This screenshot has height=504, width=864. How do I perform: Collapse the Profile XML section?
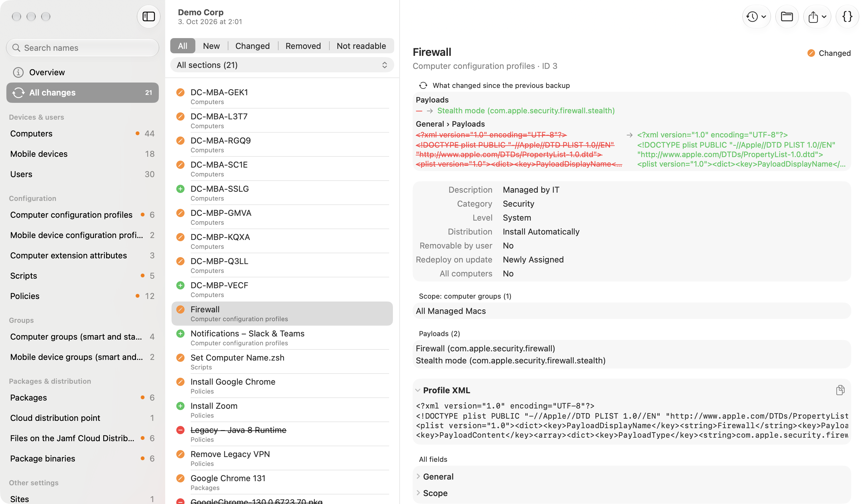[x=418, y=390]
